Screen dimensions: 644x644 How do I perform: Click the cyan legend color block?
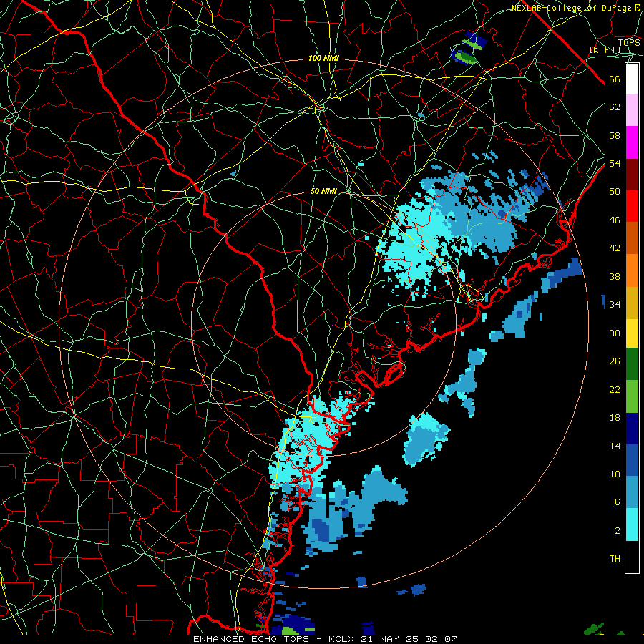click(632, 525)
